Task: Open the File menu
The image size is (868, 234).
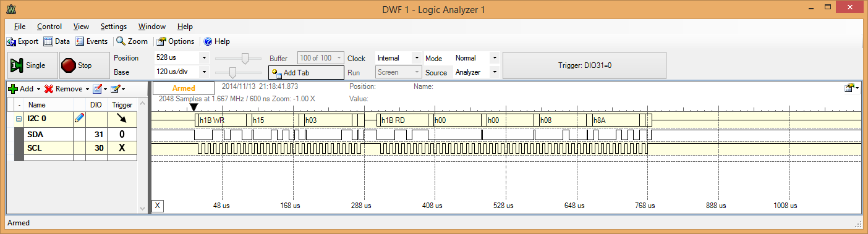Action: [x=19, y=27]
